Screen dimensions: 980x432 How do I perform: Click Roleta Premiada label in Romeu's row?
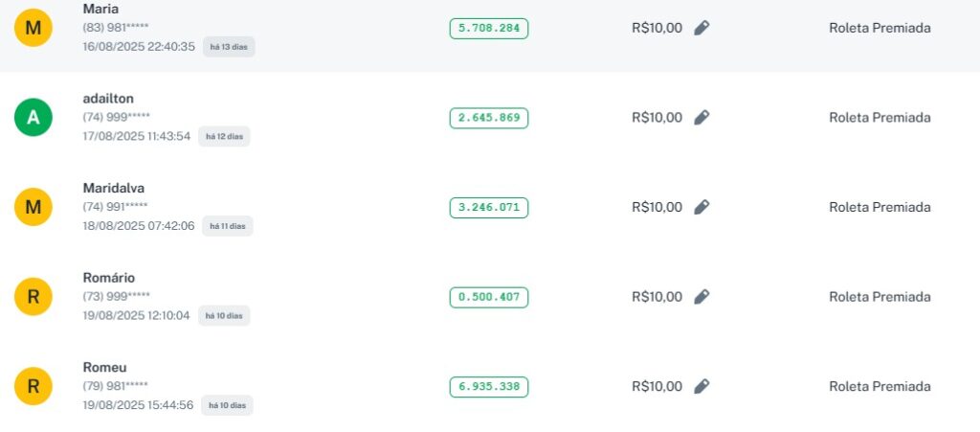[880, 387]
